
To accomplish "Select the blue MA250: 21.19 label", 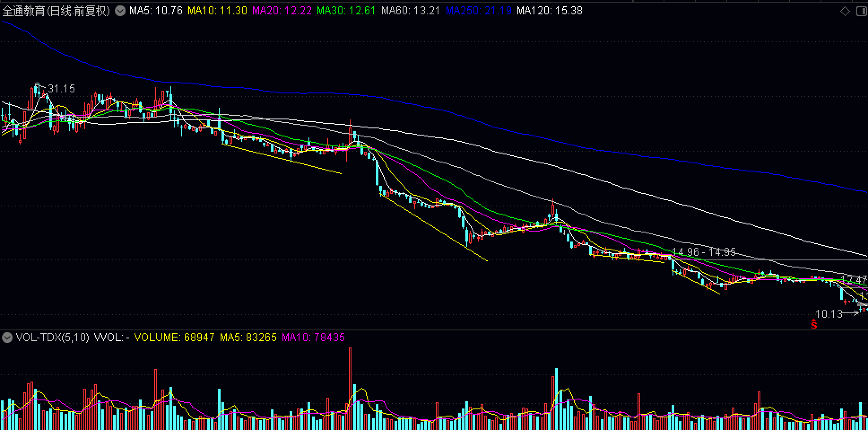I will point(478,11).
